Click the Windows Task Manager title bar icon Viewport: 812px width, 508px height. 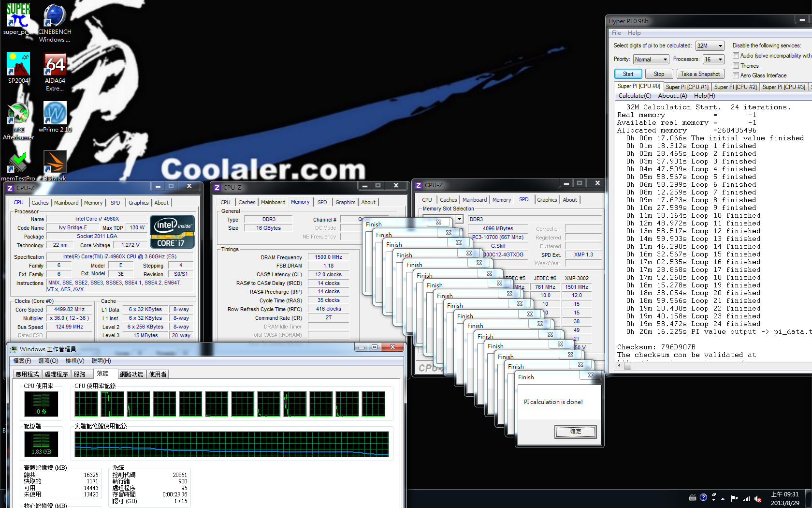[13, 349]
